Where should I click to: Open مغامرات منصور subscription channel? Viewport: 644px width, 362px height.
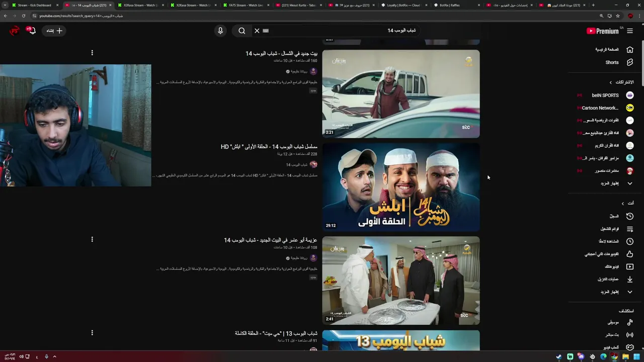coord(606,170)
